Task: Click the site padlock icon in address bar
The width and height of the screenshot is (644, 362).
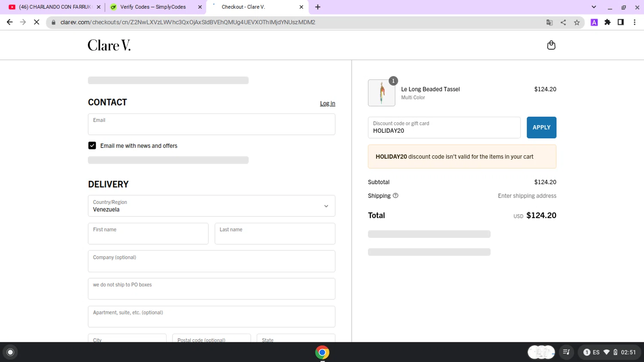Action: 53,22
